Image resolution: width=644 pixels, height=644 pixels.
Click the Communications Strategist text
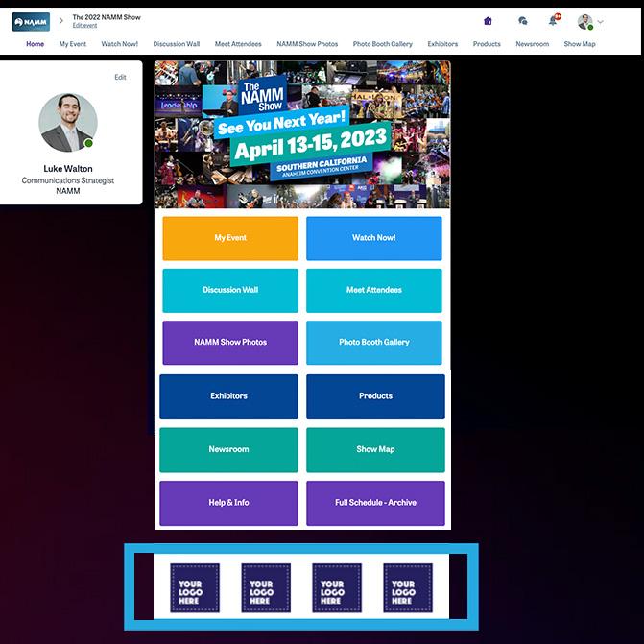(x=68, y=180)
